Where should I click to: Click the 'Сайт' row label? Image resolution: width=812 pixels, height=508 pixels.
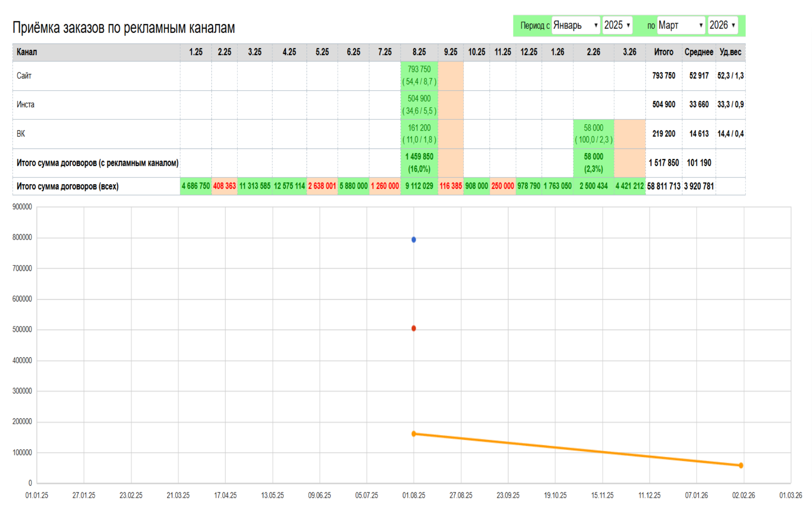click(24, 76)
